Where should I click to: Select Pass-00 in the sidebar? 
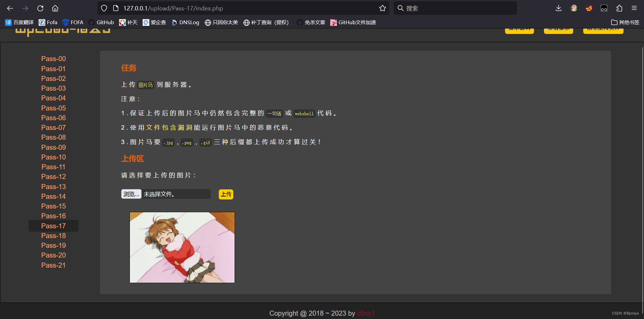click(x=53, y=59)
